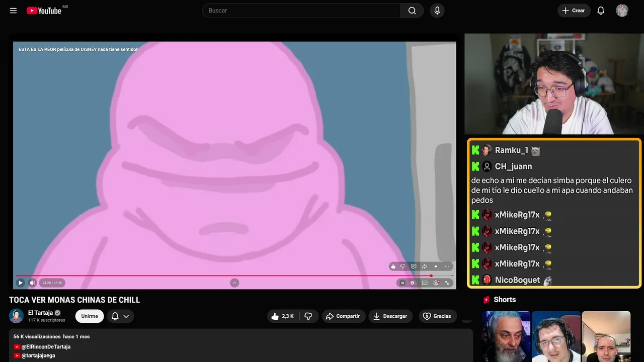Like the video showing 2,3 K
Viewport: 644px width, 362px height.
point(283,316)
